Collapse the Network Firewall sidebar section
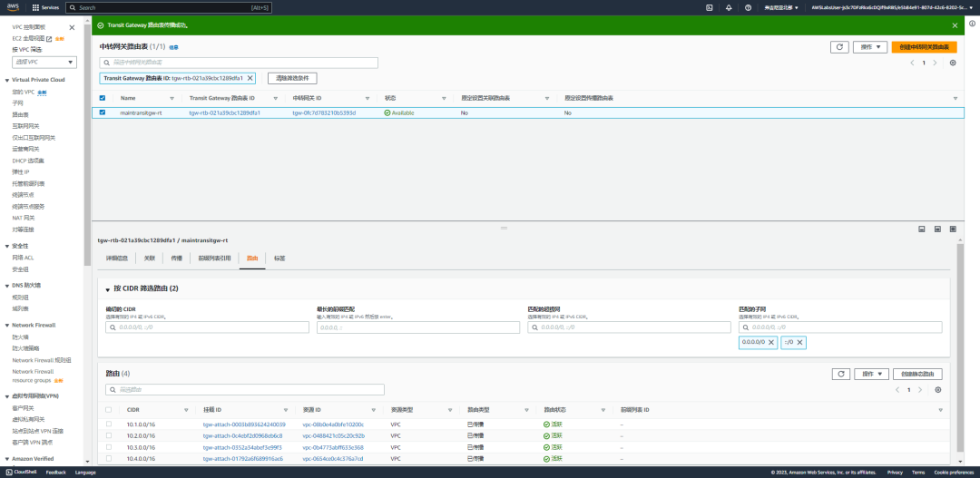This screenshot has width=980, height=478. pyautogui.click(x=7, y=326)
